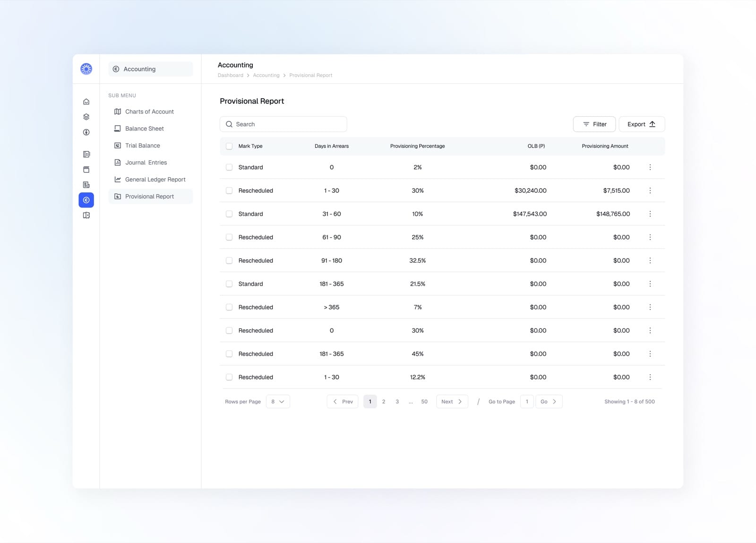
Task: Open the Rows per Page dropdown
Action: (278, 402)
